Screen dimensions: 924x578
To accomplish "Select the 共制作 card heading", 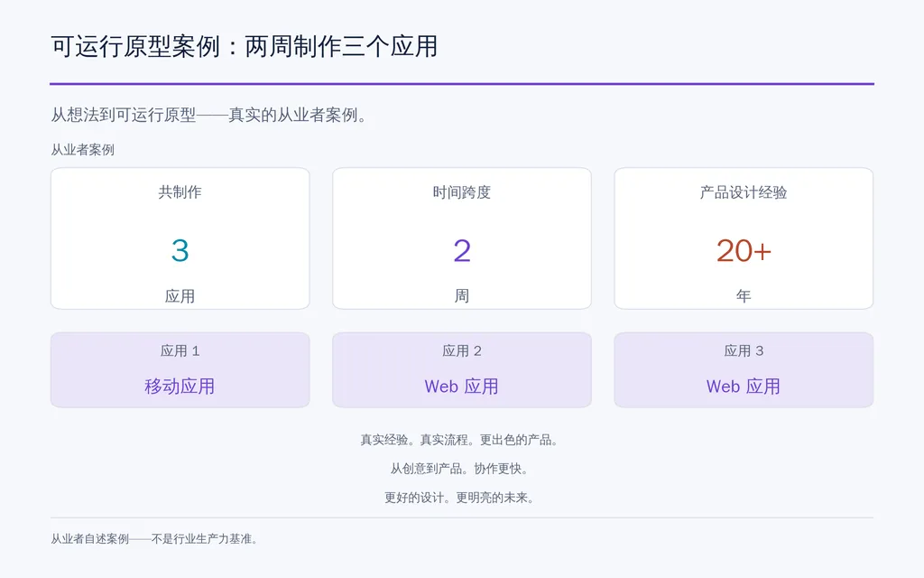I will (x=180, y=192).
